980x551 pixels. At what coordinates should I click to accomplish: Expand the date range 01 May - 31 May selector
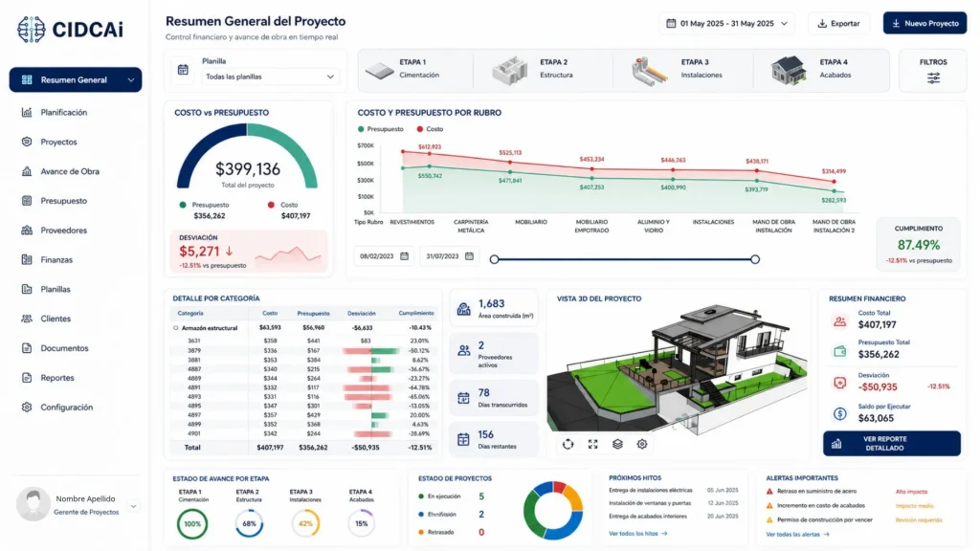(727, 24)
